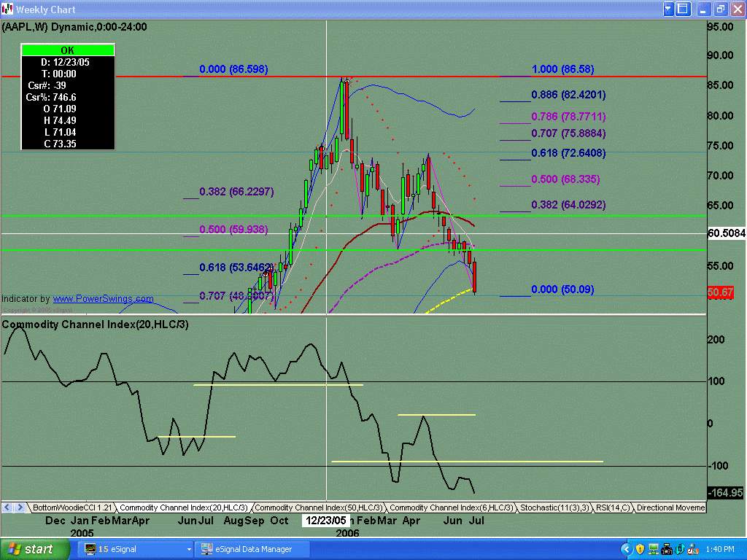
Task: Click the 1.000 (86.58) Fibonacci label
Action: pos(562,69)
